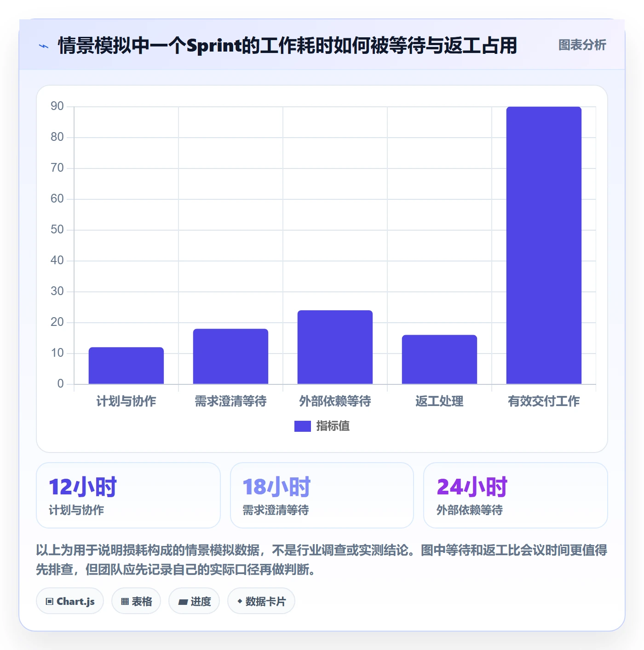Click the lightning bolt icon beside the title
The height and width of the screenshot is (650, 644).
pos(44,46)
